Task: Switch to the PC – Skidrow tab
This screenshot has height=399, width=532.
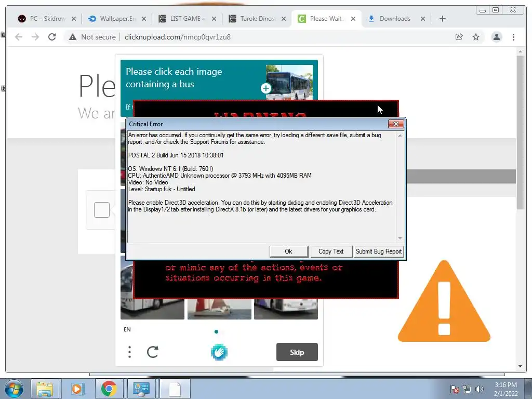Action: [47, 19]
